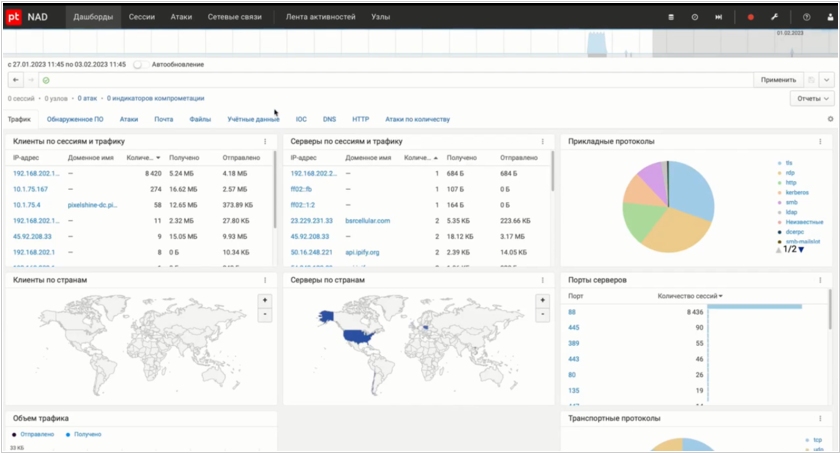Open the Атаки menu in top navigation
840x453 pixels.
(x=183, y=17)
